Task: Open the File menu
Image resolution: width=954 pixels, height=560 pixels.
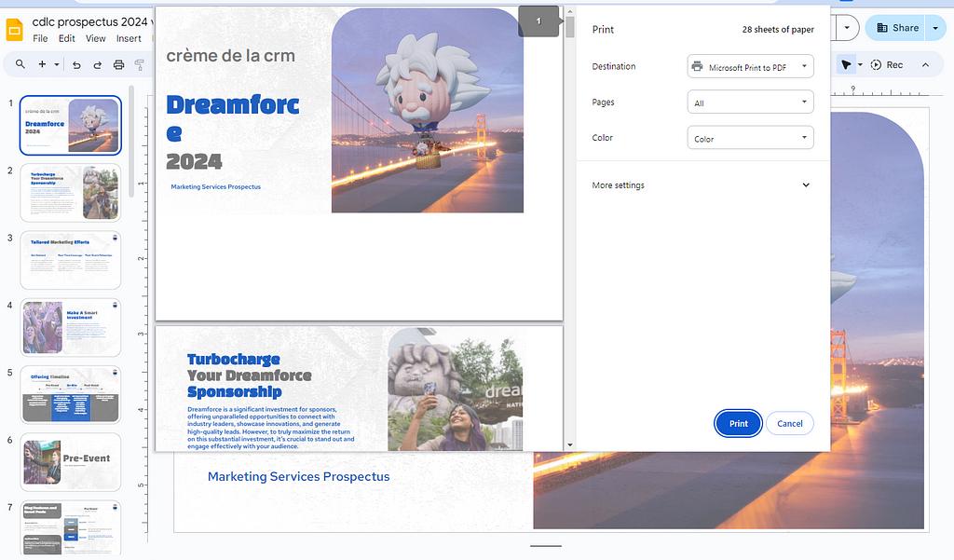Action: (x=40, y=38)
